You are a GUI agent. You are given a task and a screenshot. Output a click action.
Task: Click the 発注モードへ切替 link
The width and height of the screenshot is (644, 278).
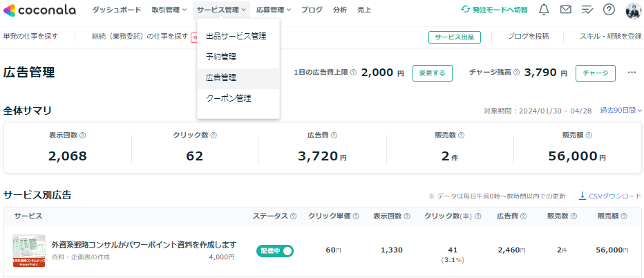pos(494,10)
